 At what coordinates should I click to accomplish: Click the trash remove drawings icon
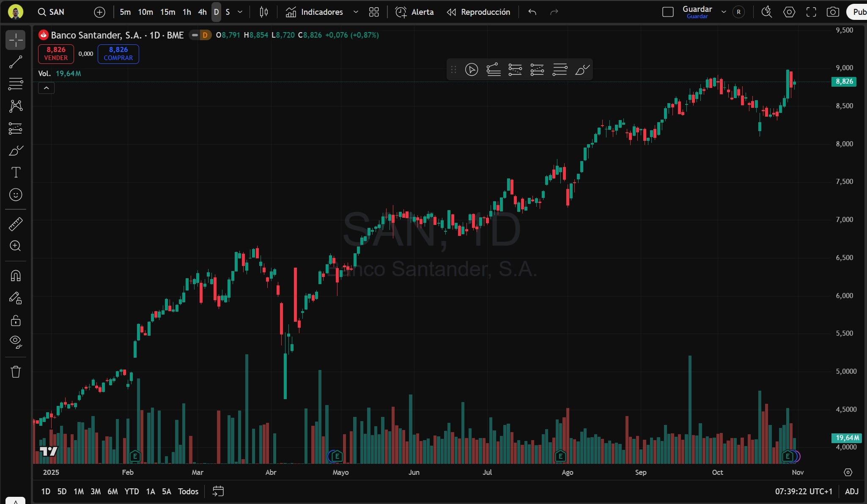[x=16, y=372]
